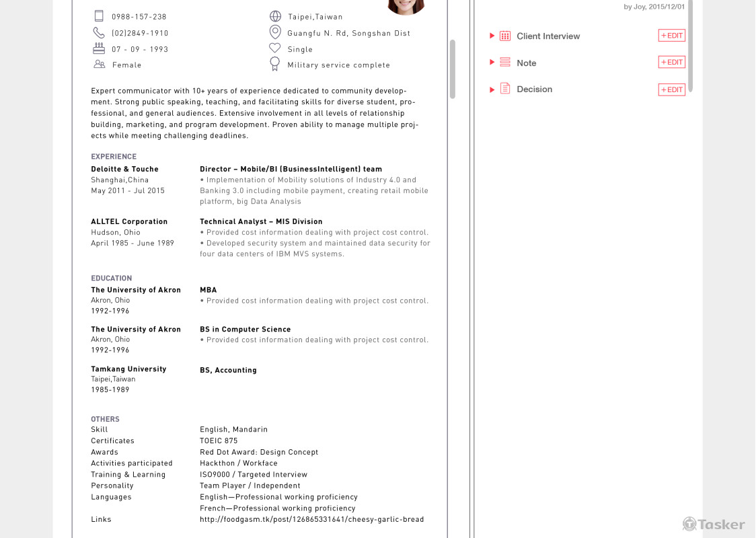Click the candidate profile photo
This screenshot has width=756, height=538.
click(x=406, y=6)
